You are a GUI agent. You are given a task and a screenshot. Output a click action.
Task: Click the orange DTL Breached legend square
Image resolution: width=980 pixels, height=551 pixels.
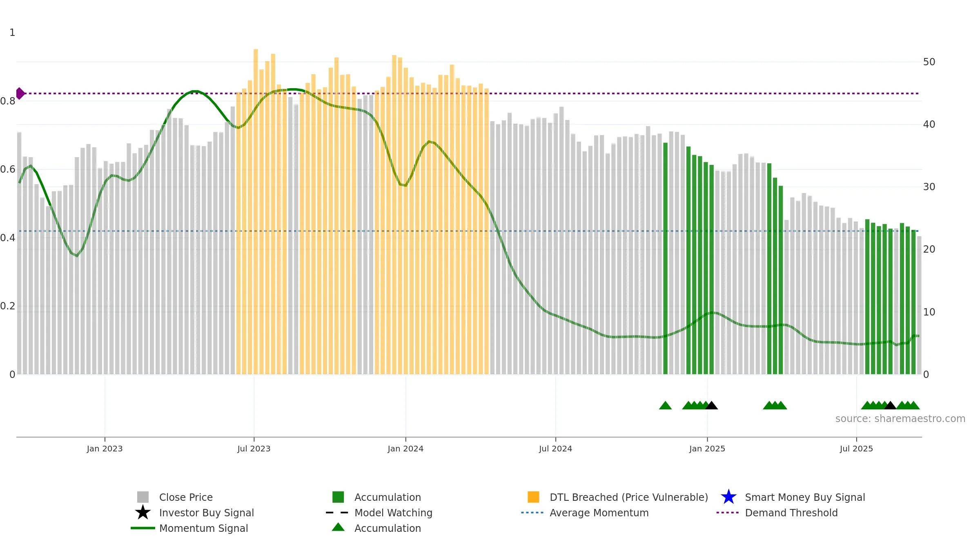533,497
